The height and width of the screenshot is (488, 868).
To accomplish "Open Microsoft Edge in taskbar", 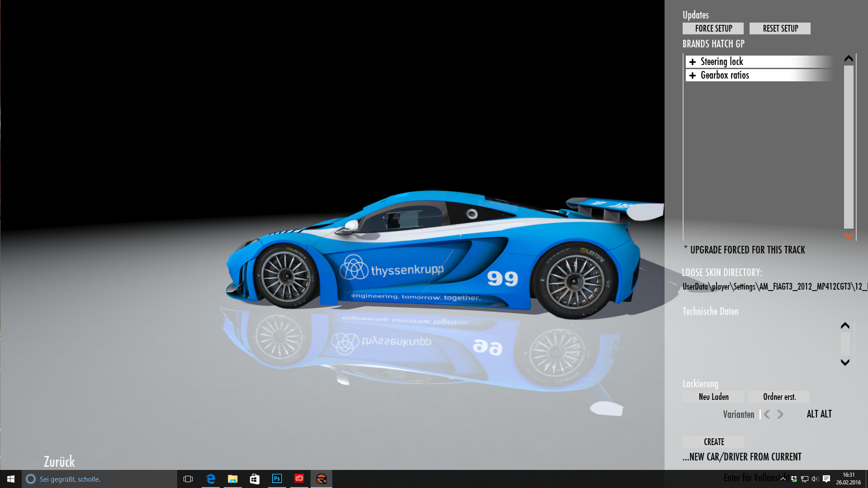I will (211, 479).
